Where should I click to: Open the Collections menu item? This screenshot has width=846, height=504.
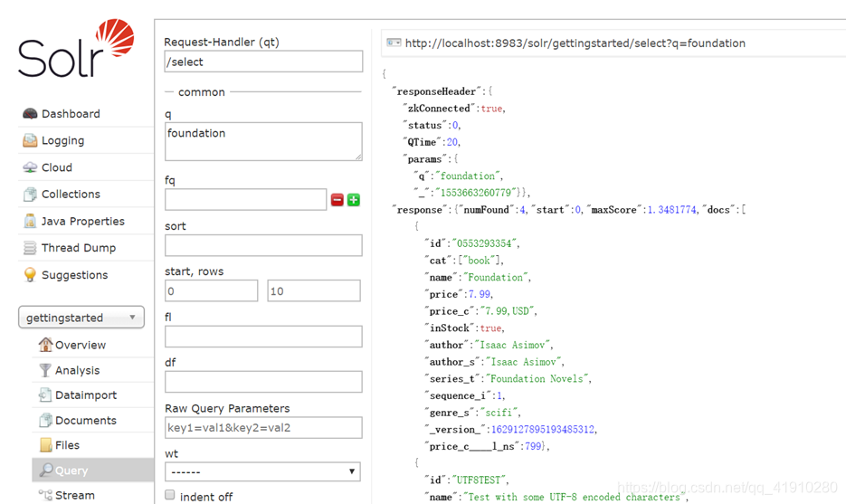tap(71, 194)
